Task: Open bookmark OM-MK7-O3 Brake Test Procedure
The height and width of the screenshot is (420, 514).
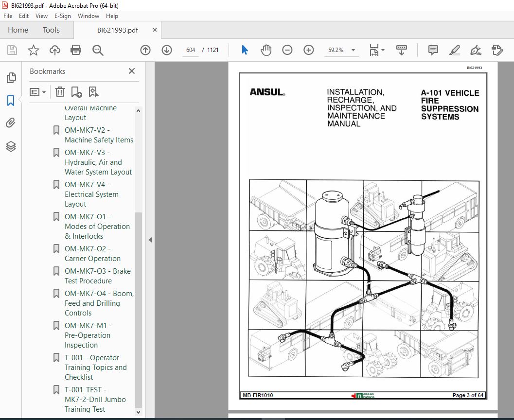Action: point(97,276)
